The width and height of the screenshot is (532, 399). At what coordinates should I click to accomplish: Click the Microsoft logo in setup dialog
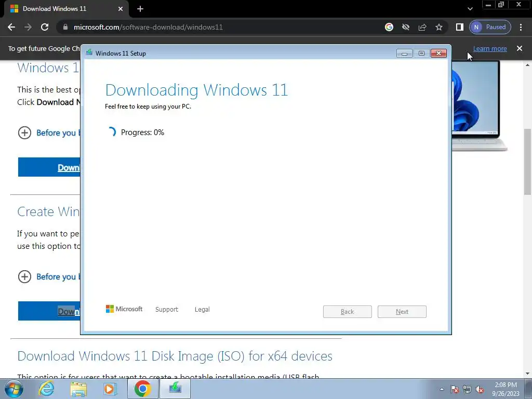point(124,309)
